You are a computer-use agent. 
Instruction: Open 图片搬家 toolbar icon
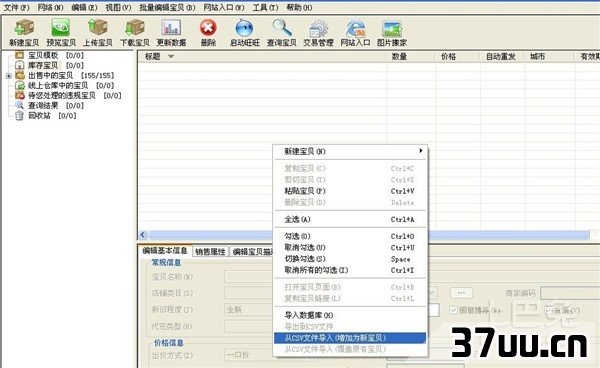click(x=392, y=29)
